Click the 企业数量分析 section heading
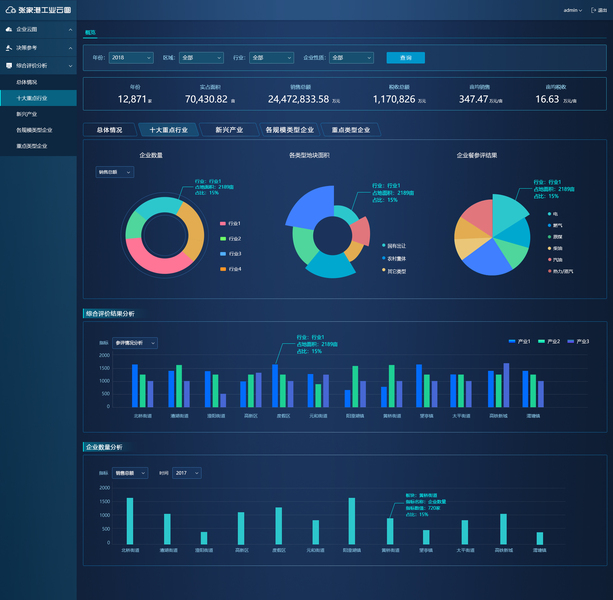The width and height of the screenshot is (613, 600). pyautogui.click(x=104, y=447)
